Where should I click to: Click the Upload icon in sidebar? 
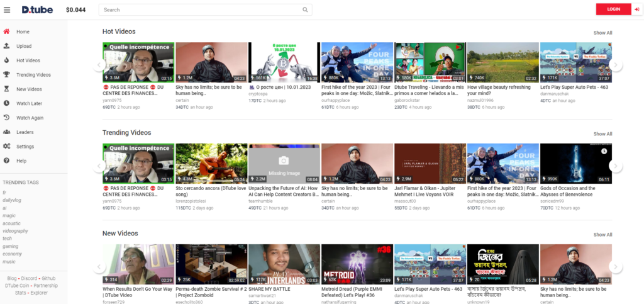(x=6, y=46)
